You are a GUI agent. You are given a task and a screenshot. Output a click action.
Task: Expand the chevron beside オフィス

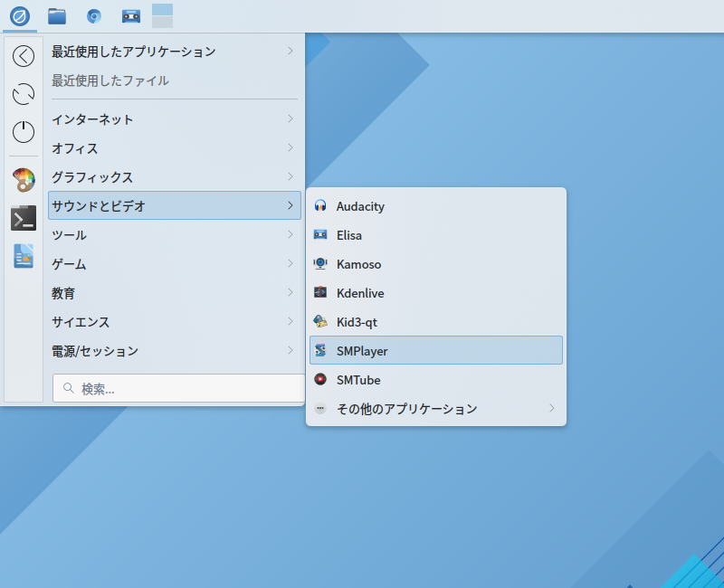(291, 147)
